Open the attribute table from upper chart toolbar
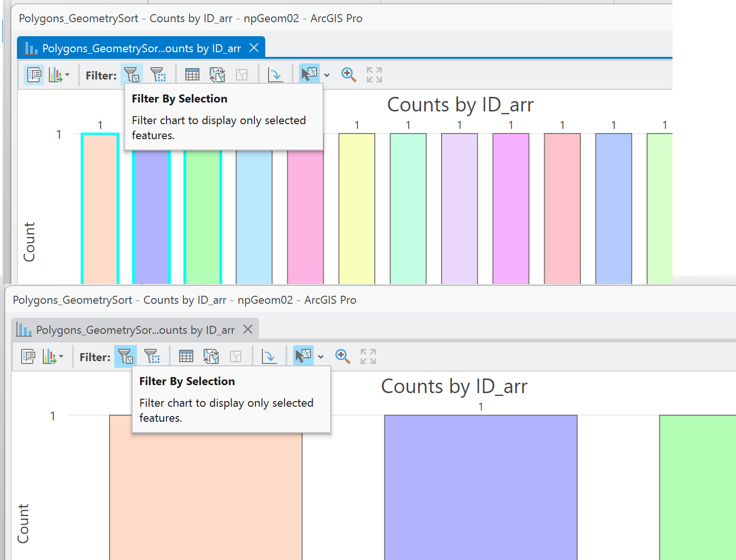This screenshot has width=736, height=560. [192, 74]
